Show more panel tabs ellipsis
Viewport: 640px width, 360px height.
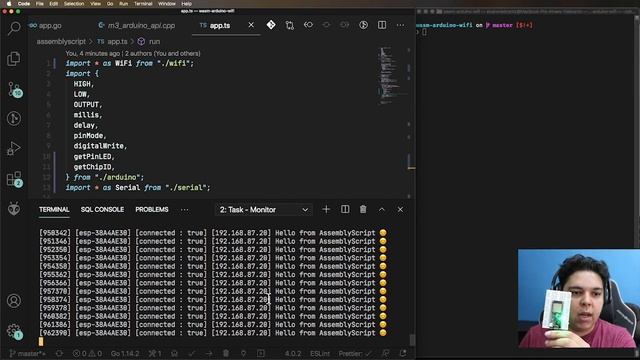184,210
